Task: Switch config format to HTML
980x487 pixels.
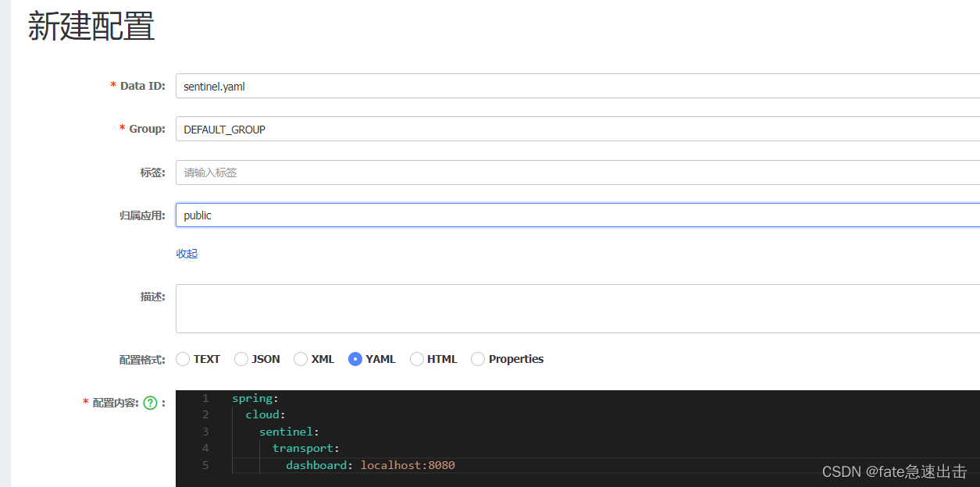Action: pyautogui.click(x=417, y=359)
